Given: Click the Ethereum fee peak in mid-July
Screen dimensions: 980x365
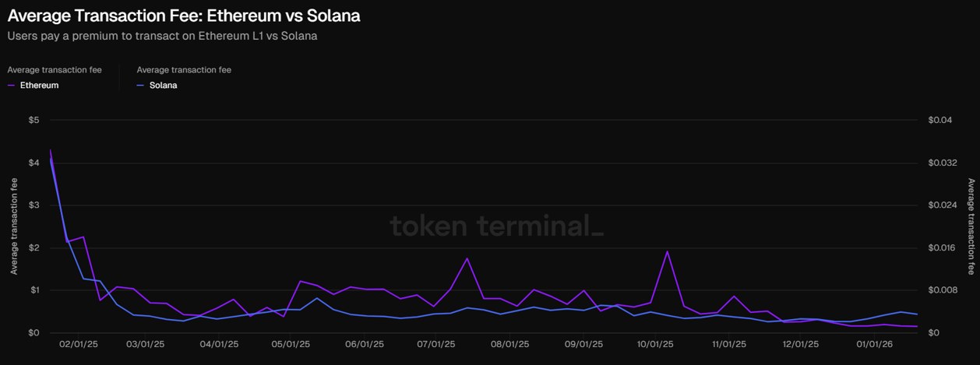Looking at the screenshot, I should [467, 258].
